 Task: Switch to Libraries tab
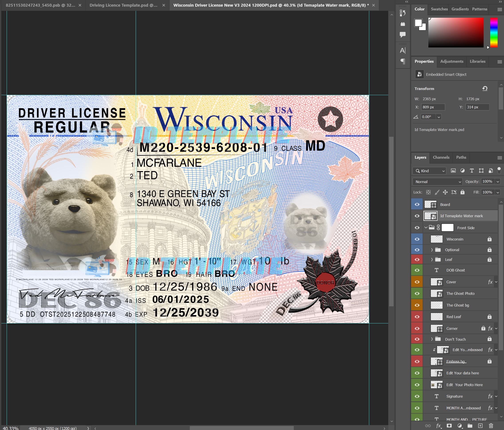(x=477, y=62)
